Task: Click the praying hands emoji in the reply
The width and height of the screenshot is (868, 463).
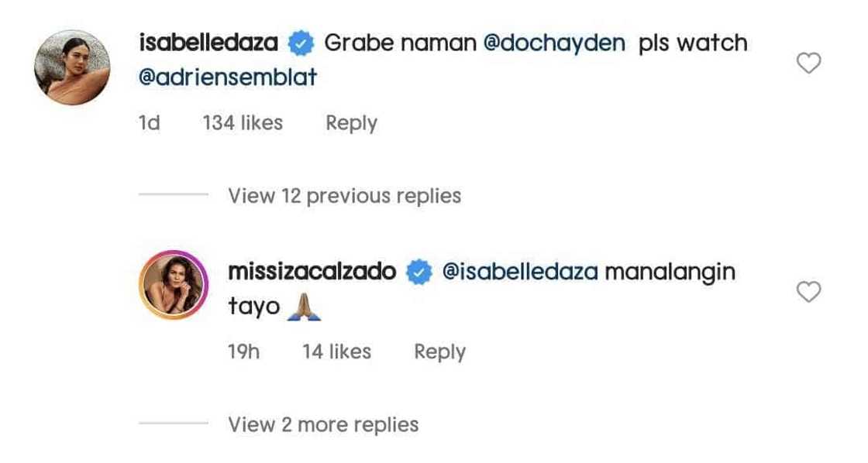Action: pos(304,307)
